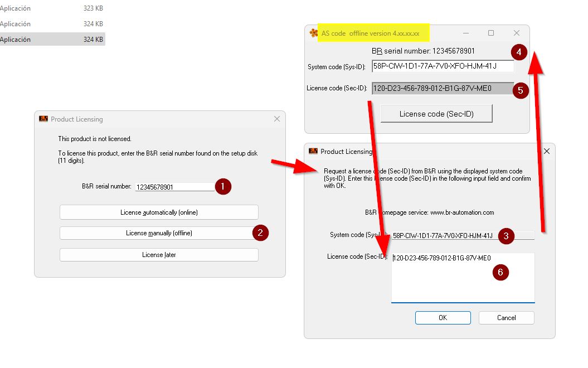Viewport: 588px width, 368px height.
Task: Click the "System code (Sys-ID):" label in the AS code window
Action: click(337, 67)
